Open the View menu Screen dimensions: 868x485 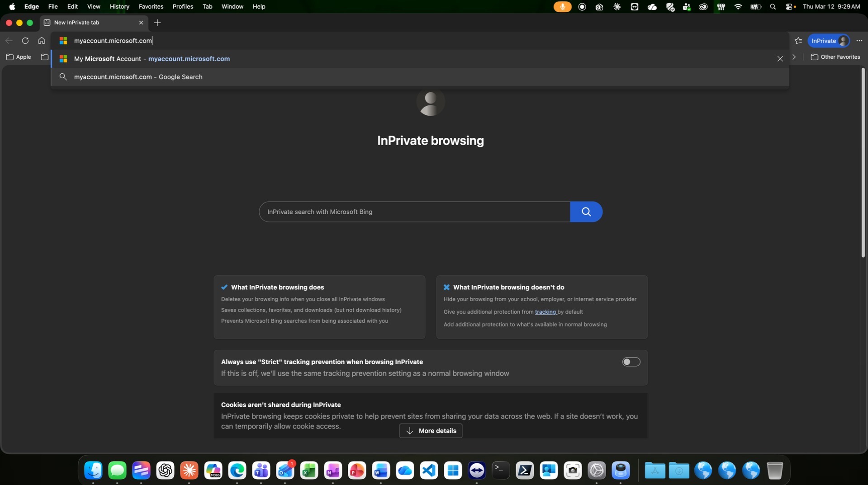pos(94,7)
